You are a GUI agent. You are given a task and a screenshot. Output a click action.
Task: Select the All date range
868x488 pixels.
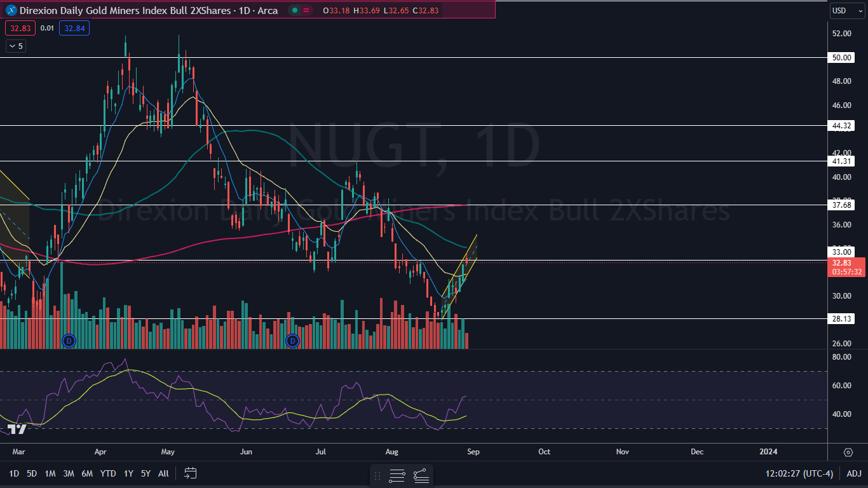pos(163,473)
